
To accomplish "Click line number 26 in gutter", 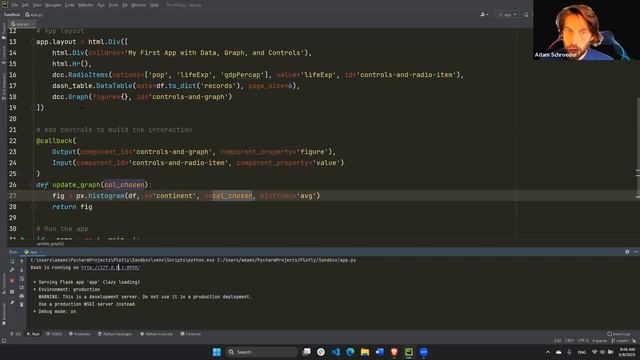I will click(13, 185).
